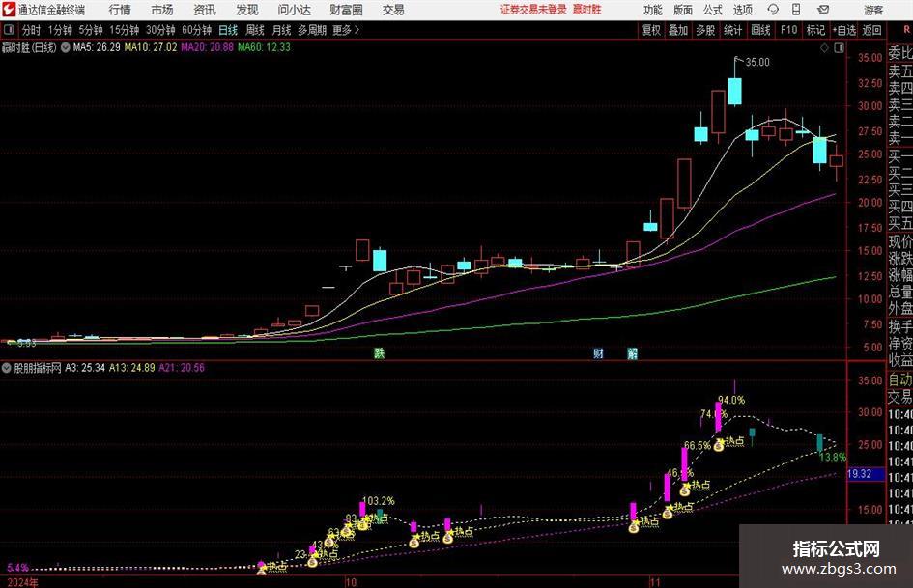This screenshot has width=913, height=588.
Task: Click the 统计 statistics button
Action: click(x=732, y=30)
